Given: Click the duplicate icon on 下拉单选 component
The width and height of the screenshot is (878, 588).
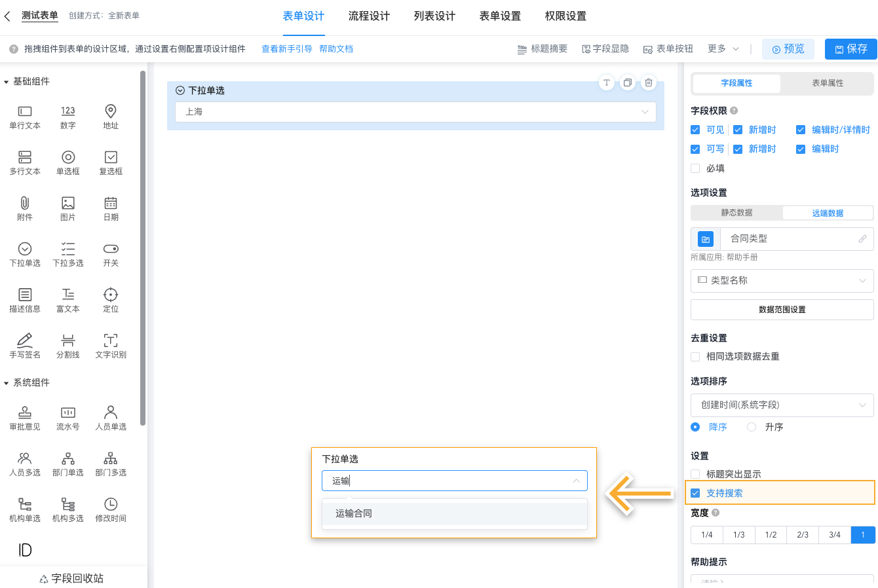Looking at the screenshot, I should click(x=628, y=83).
